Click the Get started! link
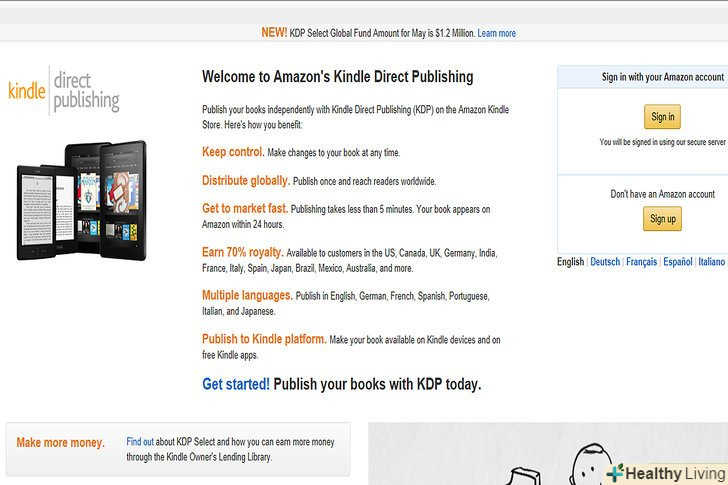This screenshot has height=485, width=728. click(x=236, y=384)
